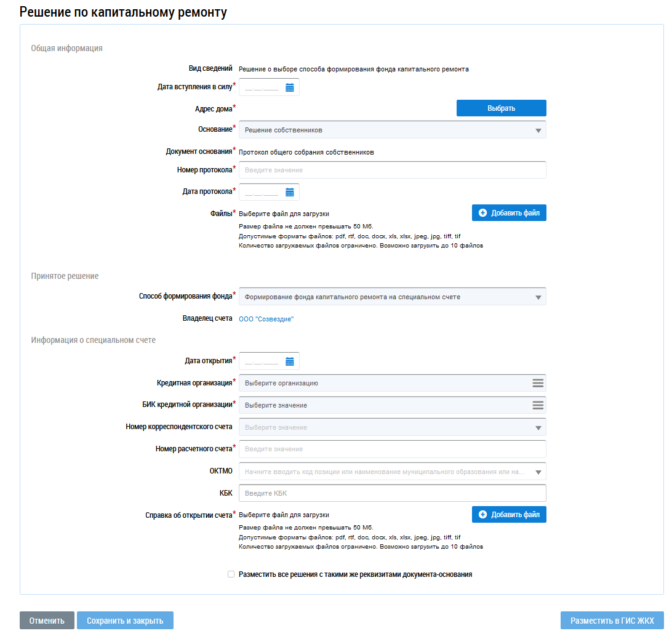The width and height of the screenshot is (672, 636).
Task: Check Разместить все решения с такими же реквизитами
Action: coord(231,574)
